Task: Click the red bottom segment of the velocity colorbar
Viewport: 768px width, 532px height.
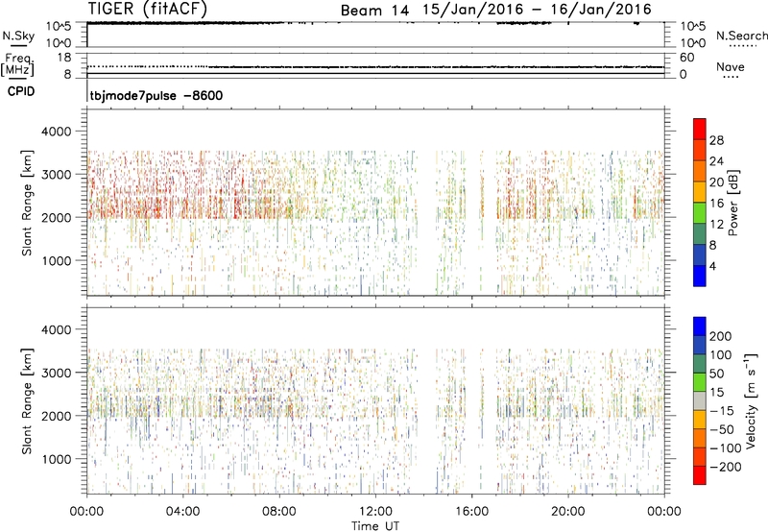Action: (700, 475)
